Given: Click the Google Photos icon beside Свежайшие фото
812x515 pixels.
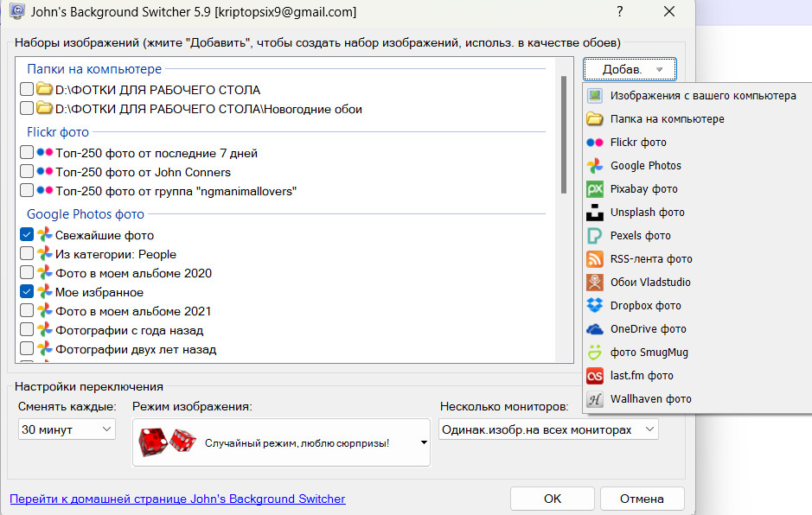Looking at the screenshot, I should (x=45, y=234).
